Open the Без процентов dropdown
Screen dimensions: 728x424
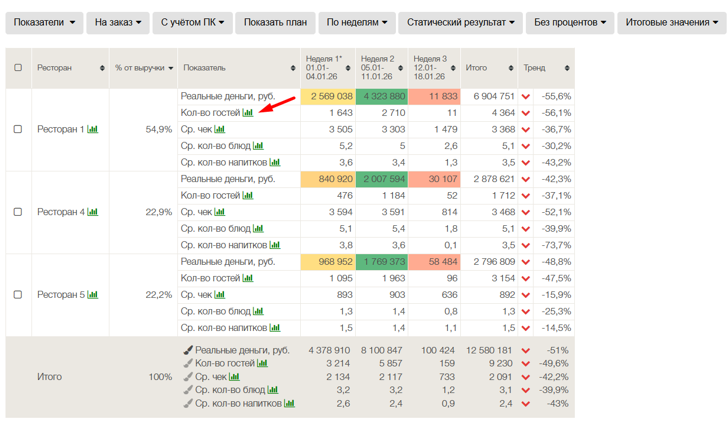click(570, 22)
